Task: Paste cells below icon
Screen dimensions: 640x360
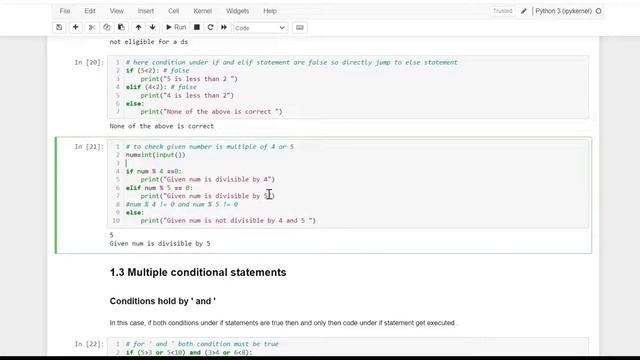Action: [x=121, y=27]
